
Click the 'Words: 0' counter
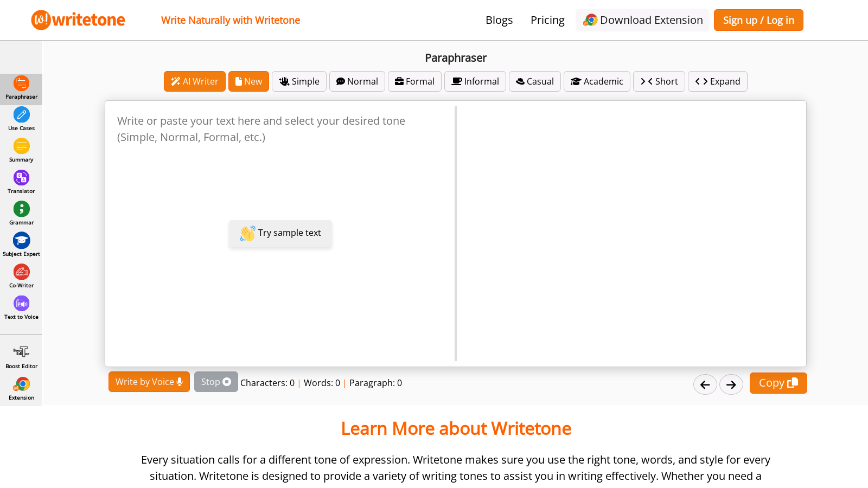point(322,383)
